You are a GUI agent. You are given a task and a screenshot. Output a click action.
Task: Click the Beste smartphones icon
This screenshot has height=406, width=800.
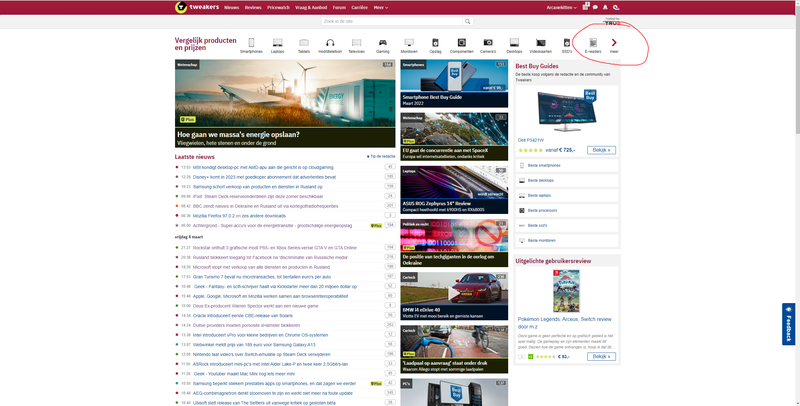522,165
